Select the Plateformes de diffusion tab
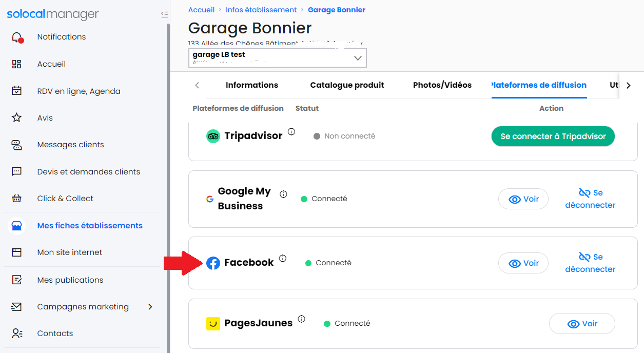The width and height of the screenshot is (644, 353). [539, 85]
